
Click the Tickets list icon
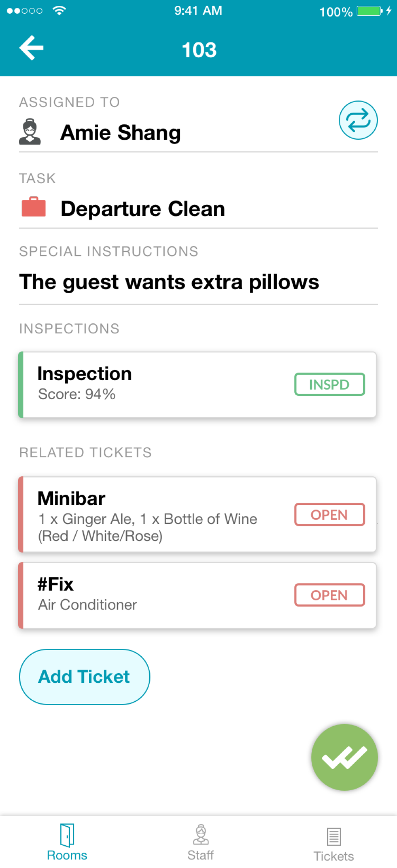point(334,836)
